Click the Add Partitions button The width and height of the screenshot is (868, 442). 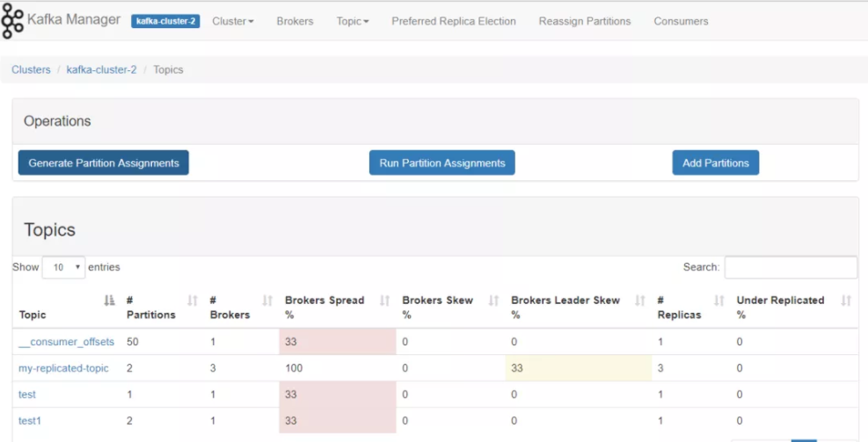(716, 163)
